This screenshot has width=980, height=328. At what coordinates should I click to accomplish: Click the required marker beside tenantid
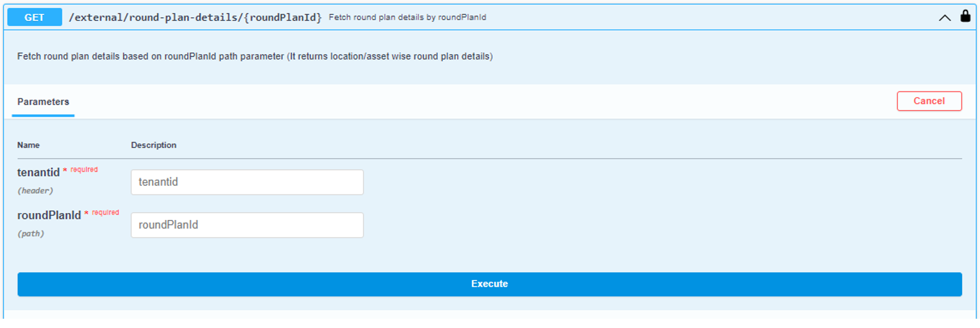[x=84, y=169]
